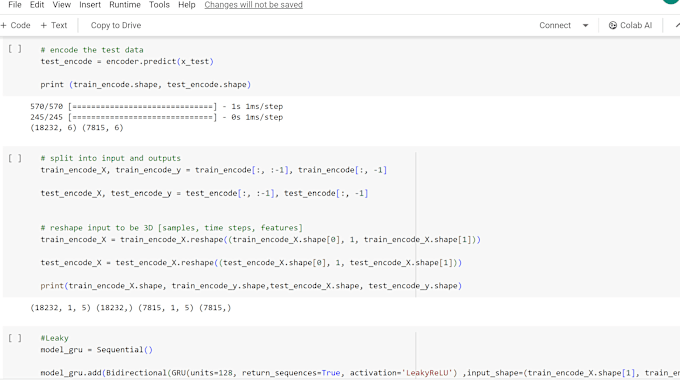The width and height of the screenshot is (680, 383).
Task: Add a new Code cell
Action: coord(16,25)
